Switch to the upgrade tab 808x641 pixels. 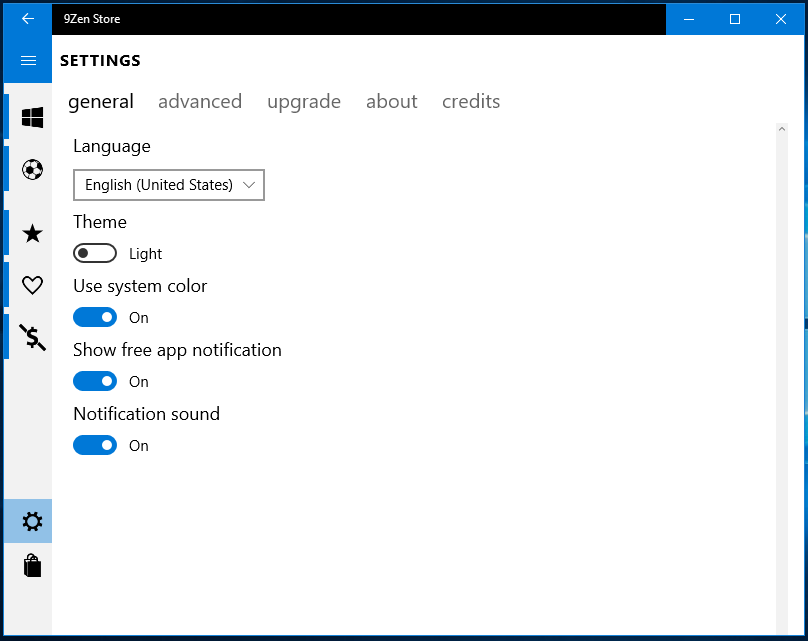point(304,102)
